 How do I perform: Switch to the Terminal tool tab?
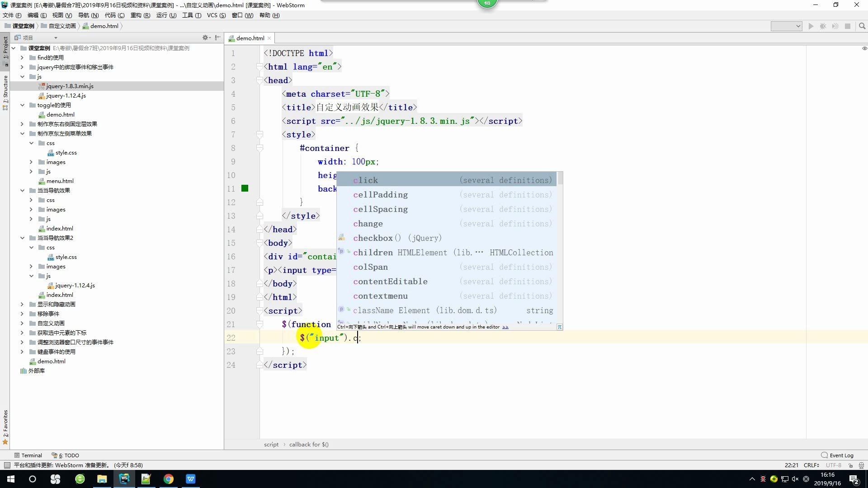[28, 455]
